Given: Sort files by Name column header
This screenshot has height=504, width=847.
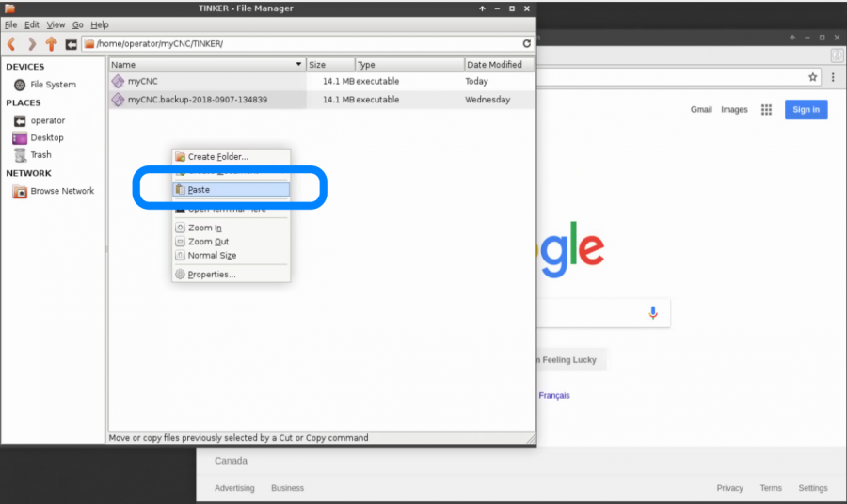Looking at the screenshot, I should pos(202,65).
